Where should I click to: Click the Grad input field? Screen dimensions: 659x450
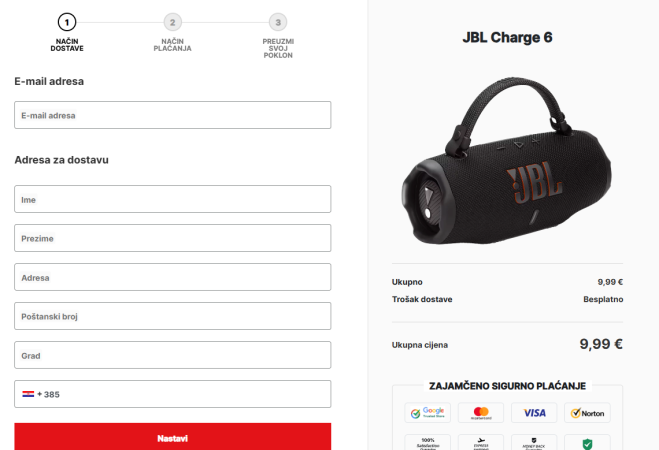point(173,355)
